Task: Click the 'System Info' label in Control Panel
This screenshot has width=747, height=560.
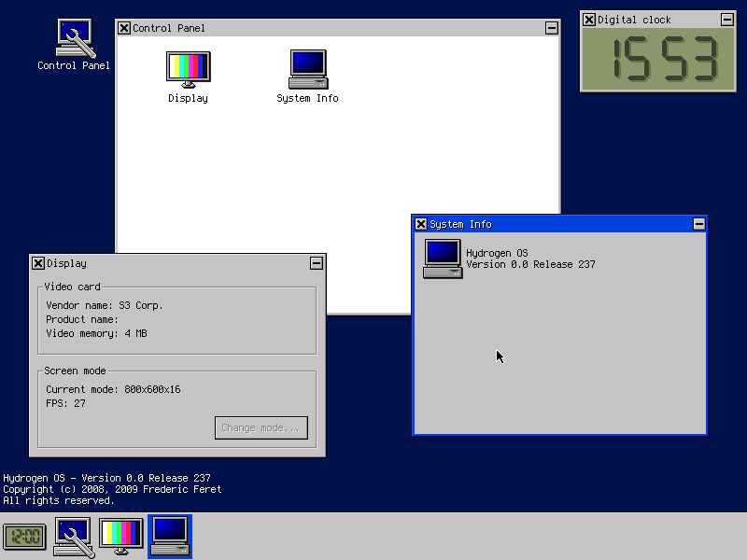Action: tap(308, 98)
